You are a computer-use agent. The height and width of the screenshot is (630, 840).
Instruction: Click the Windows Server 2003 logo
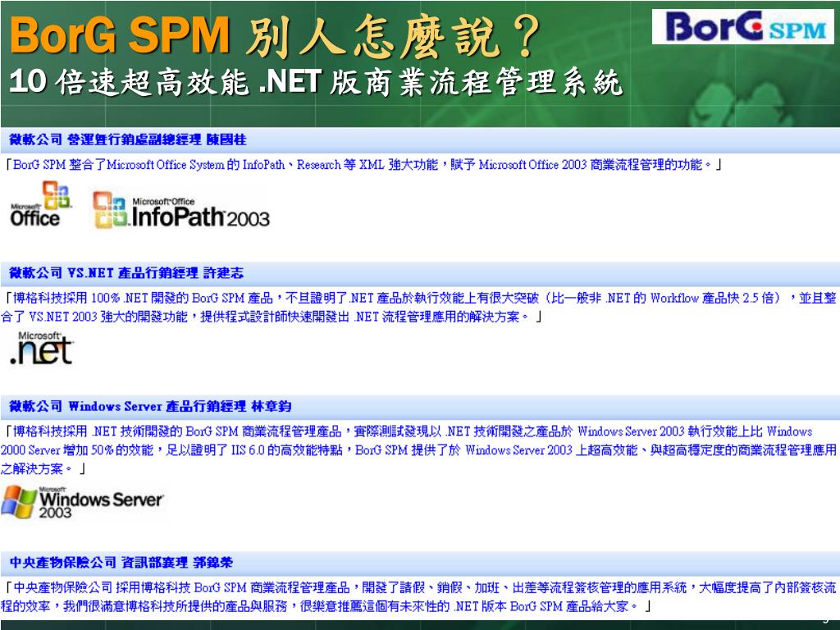(83, 503)
